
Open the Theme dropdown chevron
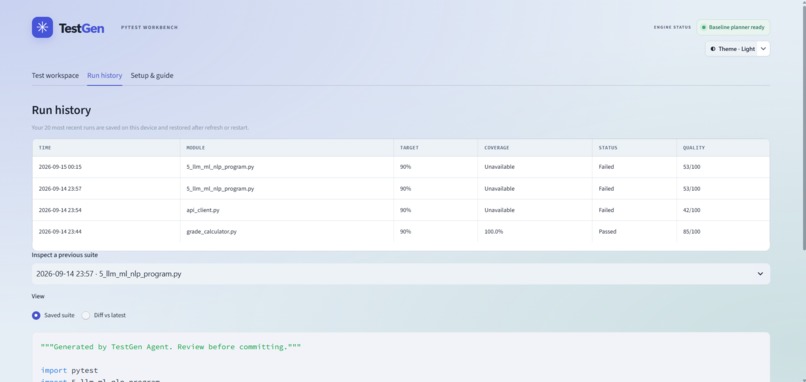tap(763, 49)
